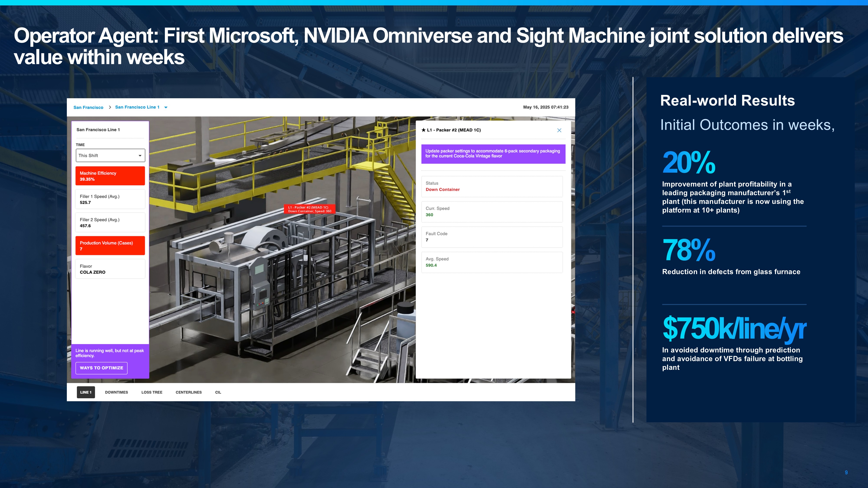The image size is (868, 488).
Task: Click the Production Volume (Cases) card
Action: click(110, 246)
